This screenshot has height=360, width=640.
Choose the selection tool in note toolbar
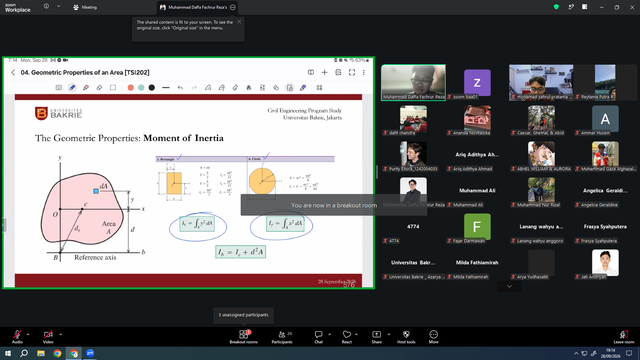coord(113,87)
